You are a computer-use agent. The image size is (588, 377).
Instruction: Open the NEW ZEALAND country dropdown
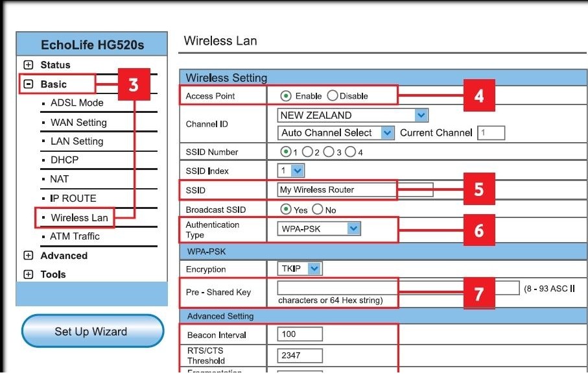coord(353,116)
